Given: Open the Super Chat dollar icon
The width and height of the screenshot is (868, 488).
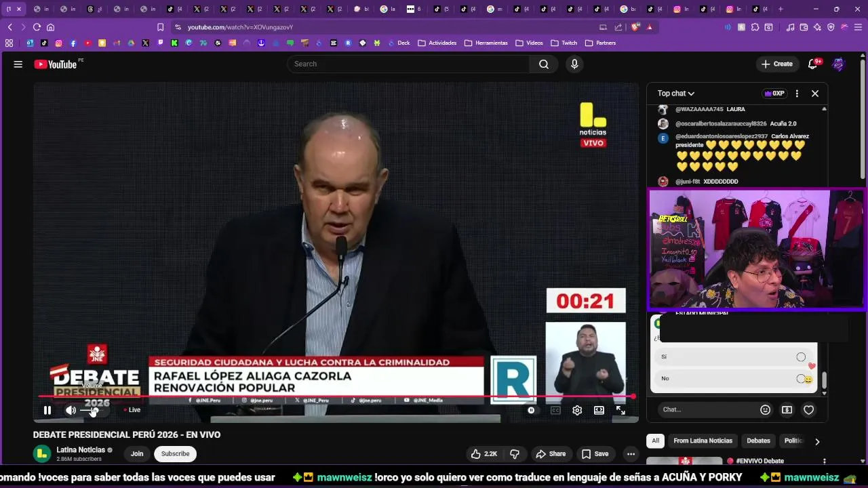Looking at the screenshot, I should pyautogui.click(x=787, y=409).
